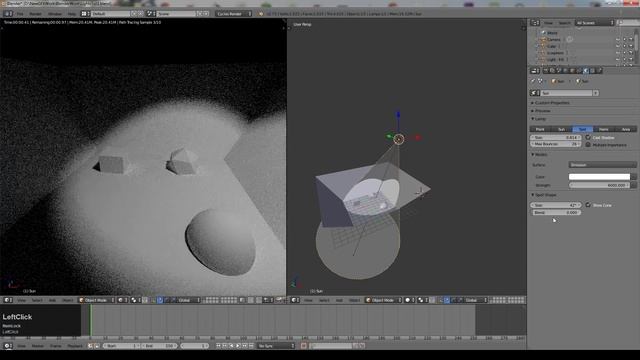Open the white Color swatch picker
Image resolution: width=640 pixels, height=360 pixels.
[x=599, y=177]
